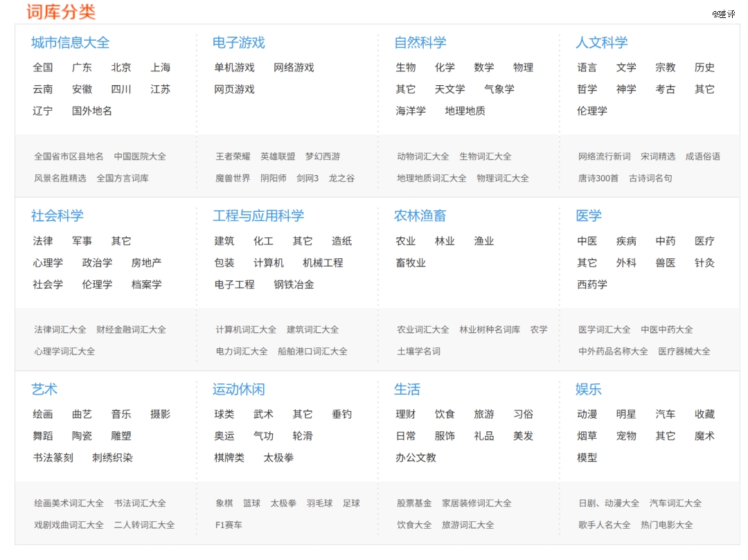Open the 心理学 subcategory

coord(48,263)
